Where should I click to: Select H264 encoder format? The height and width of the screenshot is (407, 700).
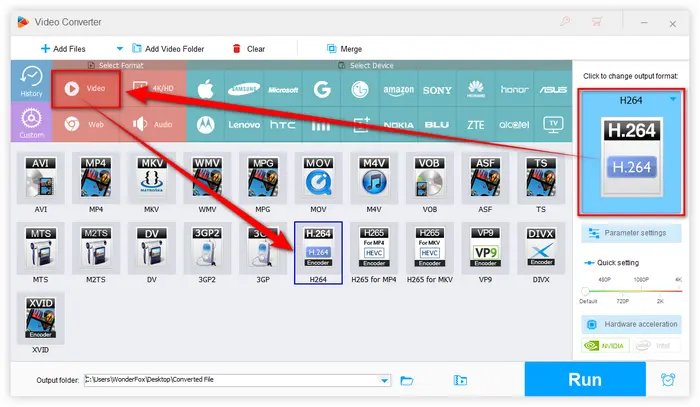pos(318,253)
